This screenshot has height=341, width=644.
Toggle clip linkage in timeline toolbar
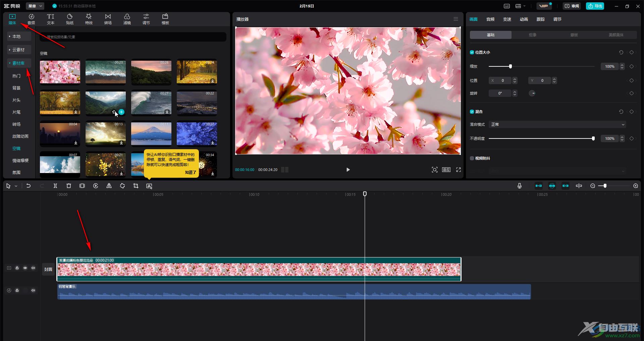566,186
